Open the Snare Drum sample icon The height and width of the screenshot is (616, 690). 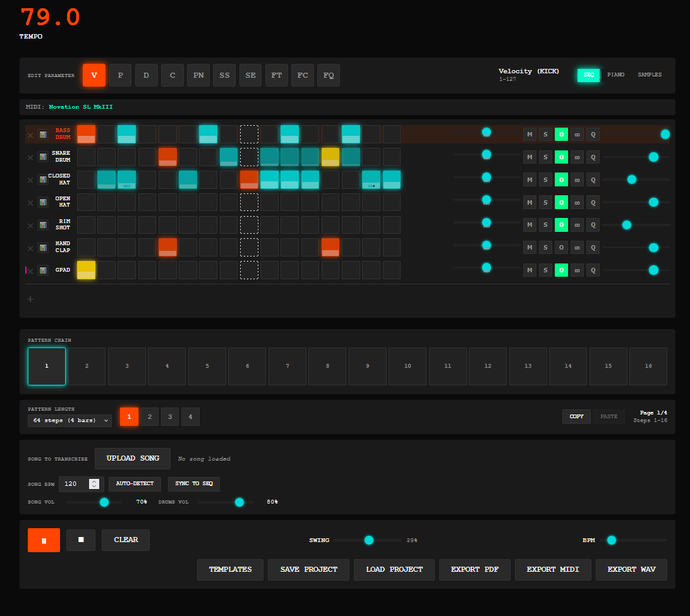point(43,157)
